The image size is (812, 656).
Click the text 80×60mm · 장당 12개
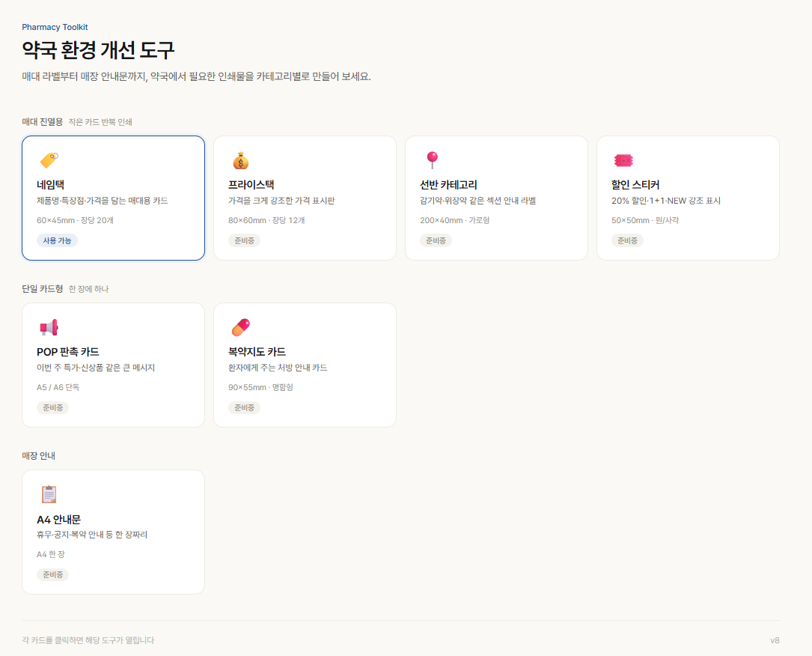266,220
